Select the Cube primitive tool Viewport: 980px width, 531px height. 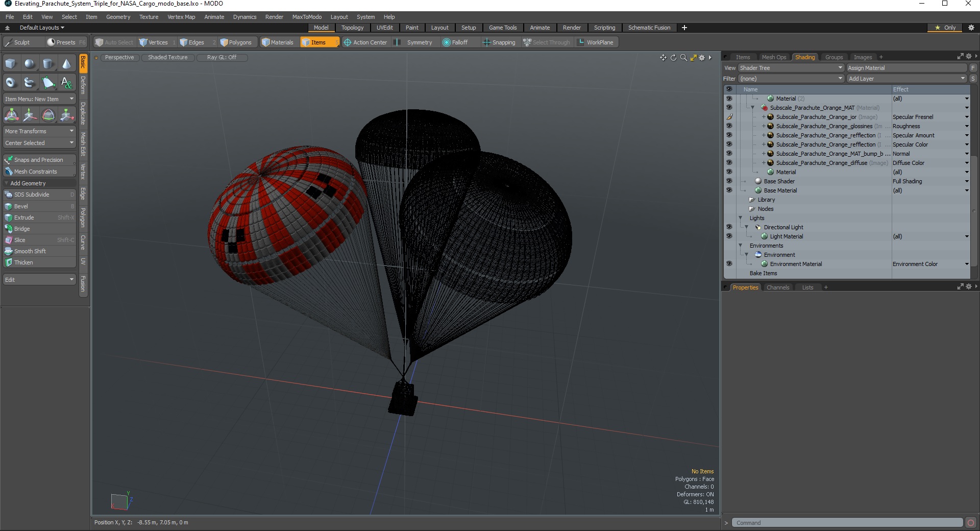(x=11, y=64)
